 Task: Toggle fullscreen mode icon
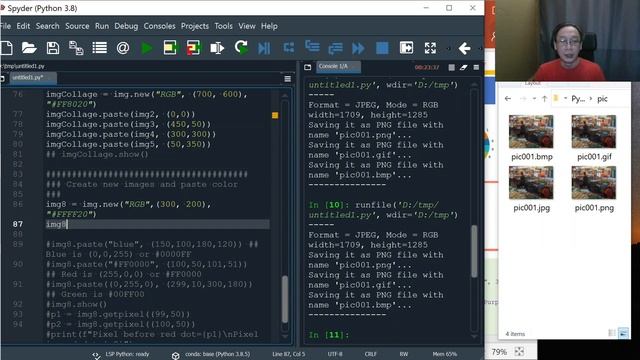(430, 48)
